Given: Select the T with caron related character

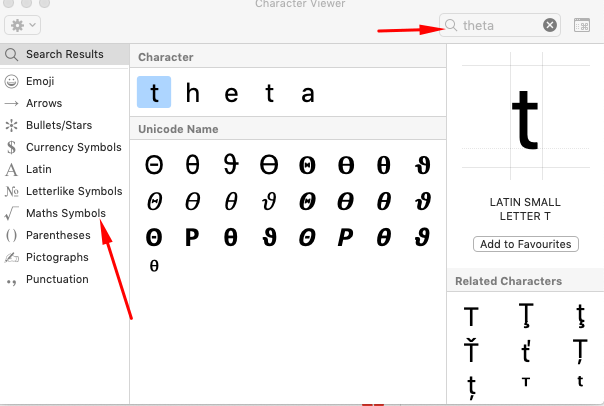Looking at the screenshot, I should (x=470, y=352).
